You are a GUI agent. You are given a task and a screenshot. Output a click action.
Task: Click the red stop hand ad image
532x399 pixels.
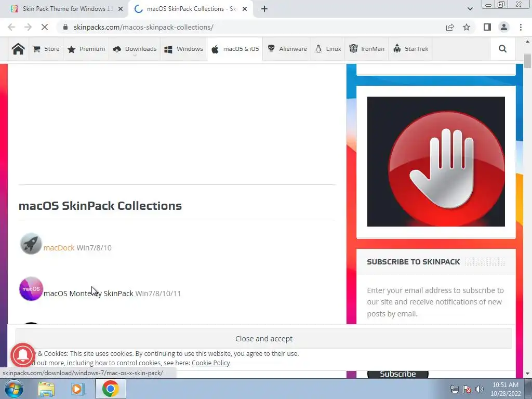tap(436, 162)
